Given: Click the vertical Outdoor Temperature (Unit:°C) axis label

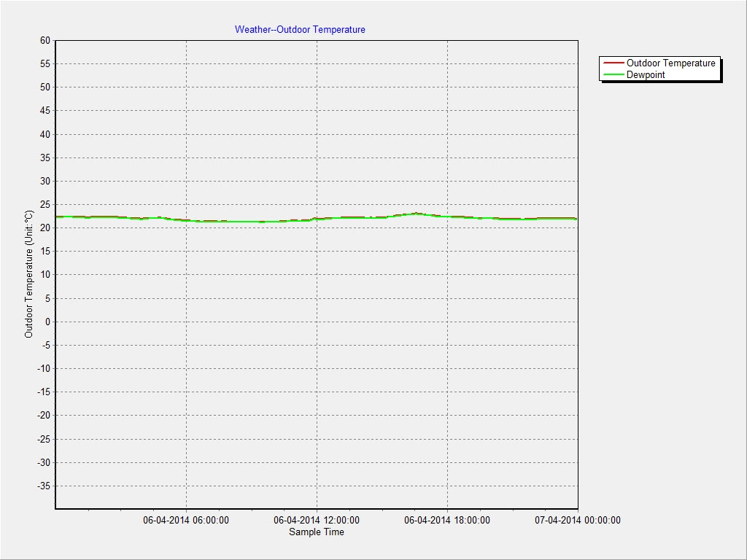Looking at the screenshot, I should 29,274.
